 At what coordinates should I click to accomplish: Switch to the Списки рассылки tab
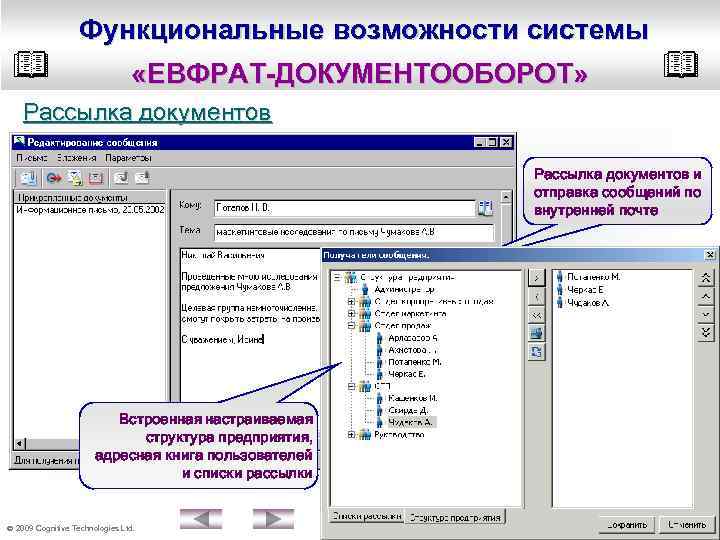tap(366, 516)
